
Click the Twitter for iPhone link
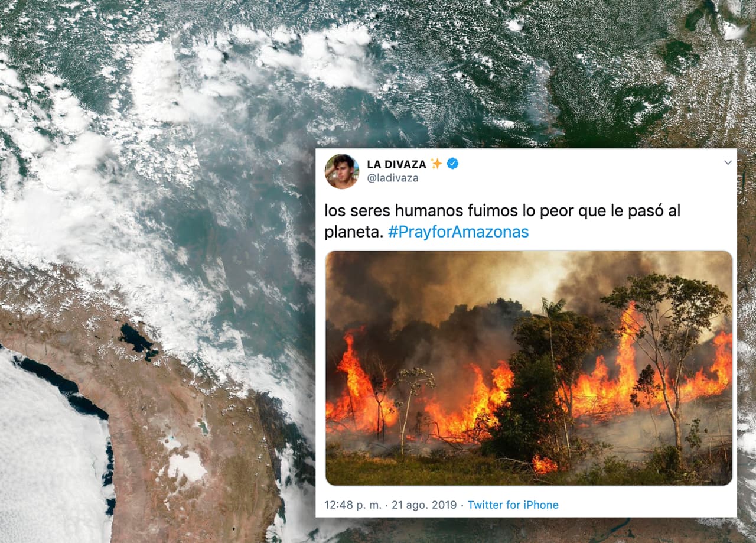[513, 505]
